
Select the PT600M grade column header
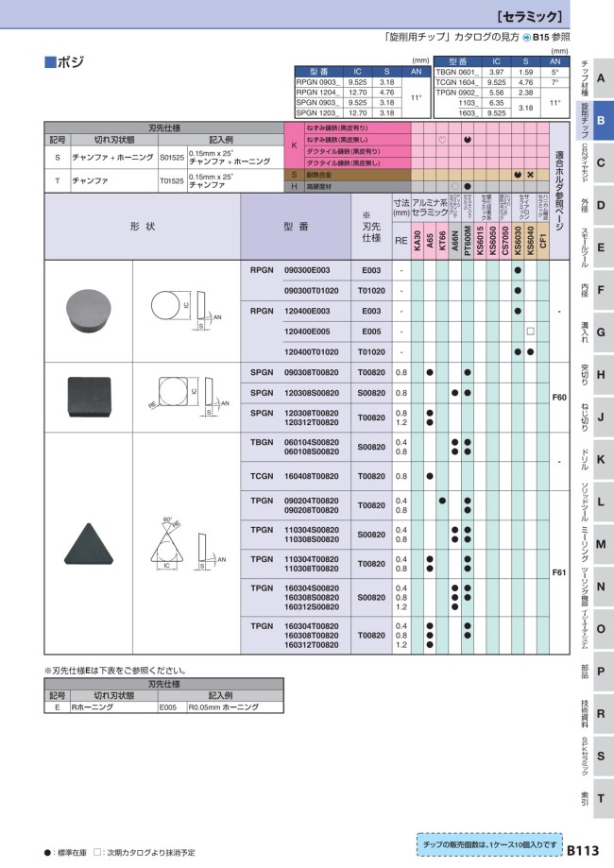(468, 239)
